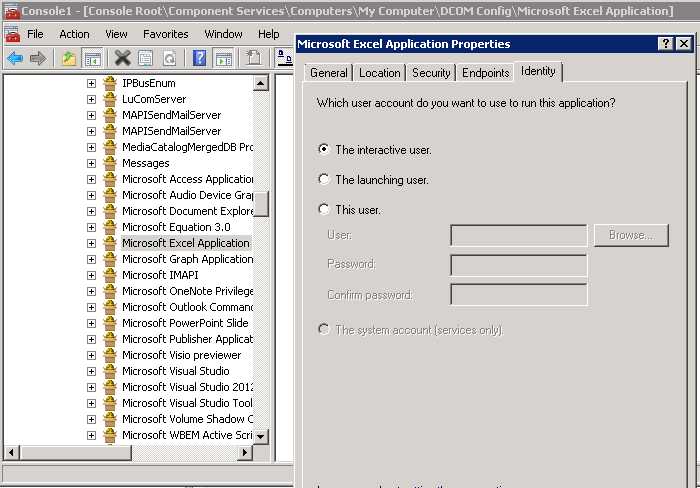Open the File menu

[35, 34]
